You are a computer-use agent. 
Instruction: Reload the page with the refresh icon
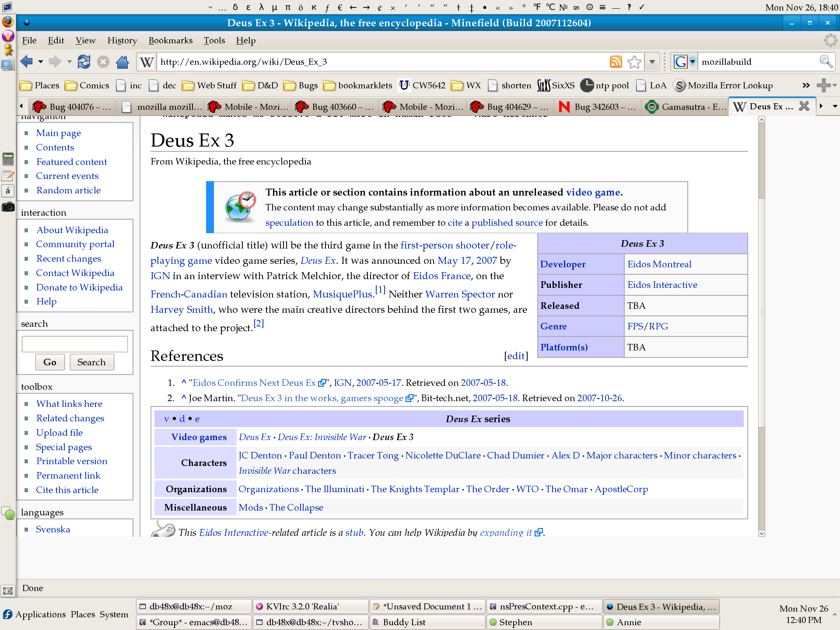click(x=84, y=62)
